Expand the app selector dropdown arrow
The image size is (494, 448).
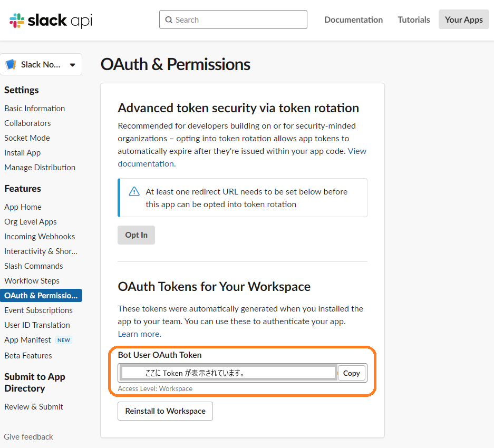(x=72, y=65)
